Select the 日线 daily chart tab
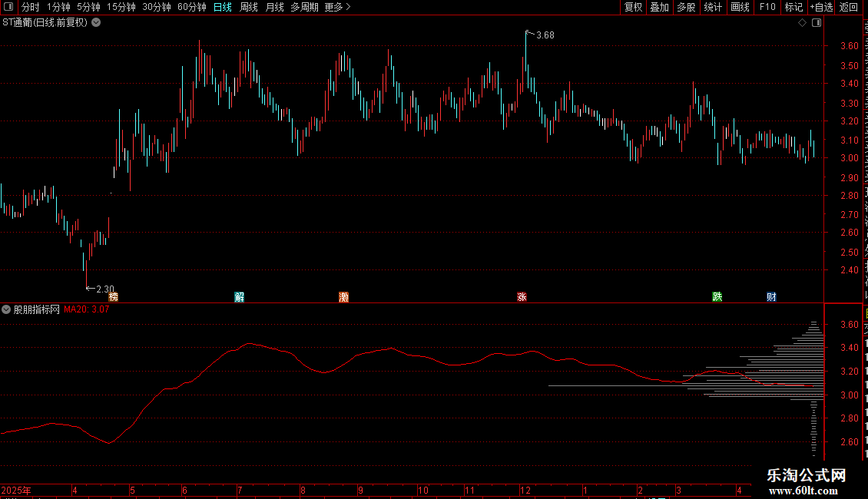This screenshot has height=499, width=868. click(x=223, y=7)
